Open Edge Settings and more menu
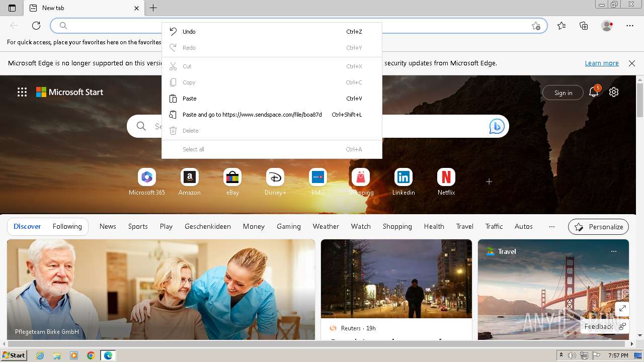This screenshot has width=644, height=362. tap(630, 26)
